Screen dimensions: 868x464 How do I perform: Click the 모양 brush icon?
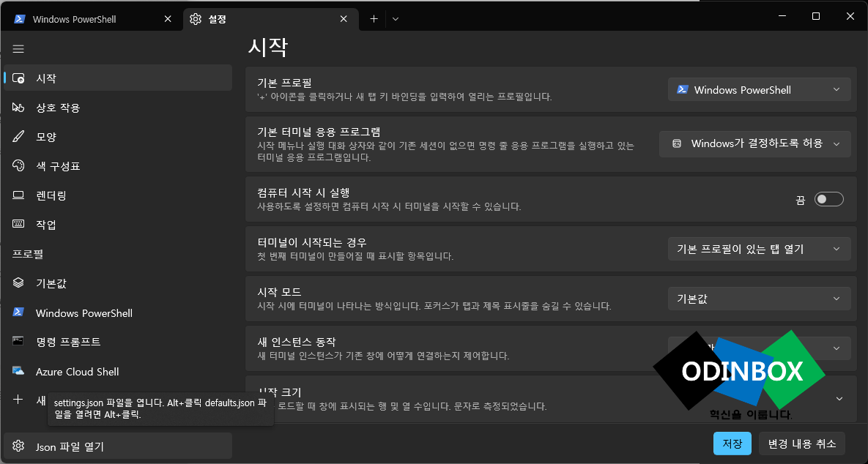(x=18, y=137)
